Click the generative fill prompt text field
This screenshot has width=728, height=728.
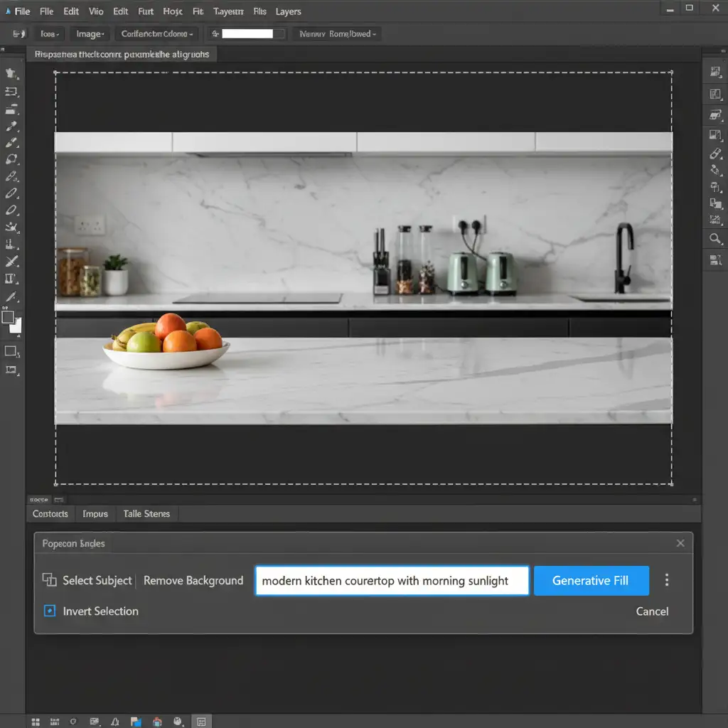[392, 580]
